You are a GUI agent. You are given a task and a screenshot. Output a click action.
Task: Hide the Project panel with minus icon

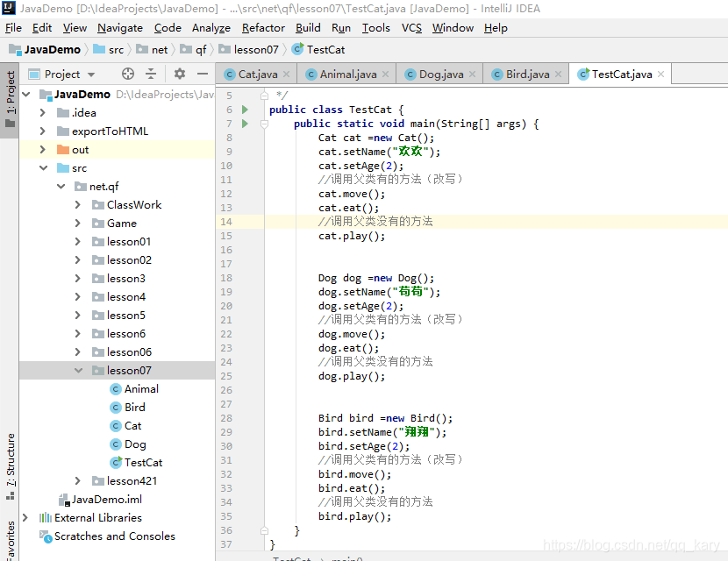tap(202, 74)
